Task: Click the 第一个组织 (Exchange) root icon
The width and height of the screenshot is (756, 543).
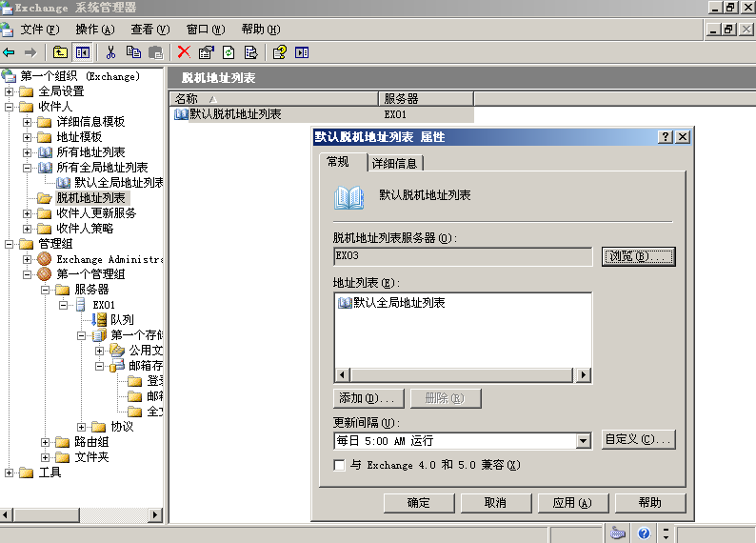Action: click(9, 75)
